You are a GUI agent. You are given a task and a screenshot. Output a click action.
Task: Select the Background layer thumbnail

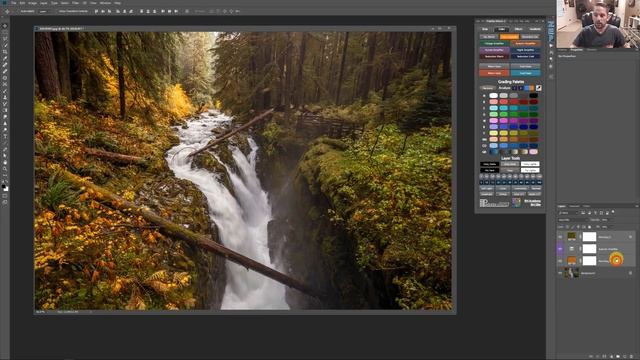[571, 273]
